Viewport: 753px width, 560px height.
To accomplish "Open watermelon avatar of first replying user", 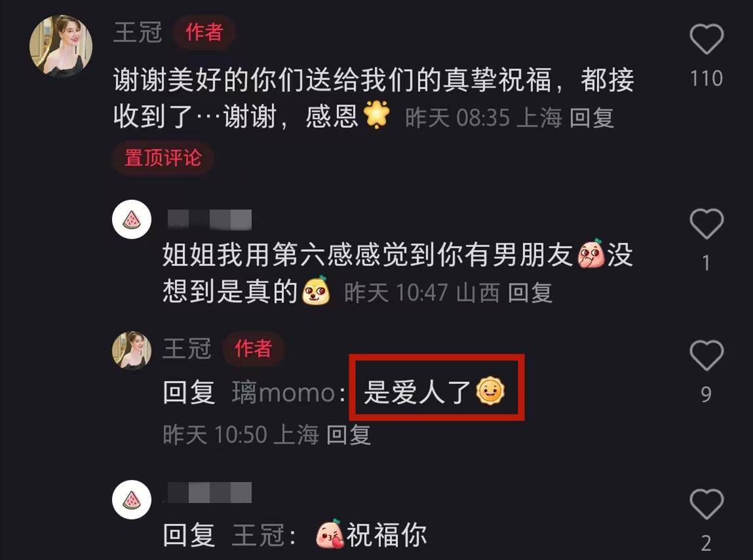I will 132,219.
